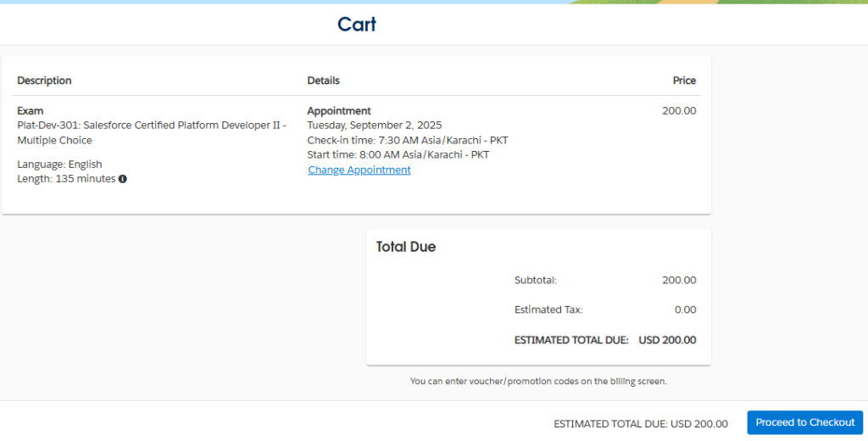Click the Proceed to Checkout button
The image size is (868, 441).
[x=805, y=422]
